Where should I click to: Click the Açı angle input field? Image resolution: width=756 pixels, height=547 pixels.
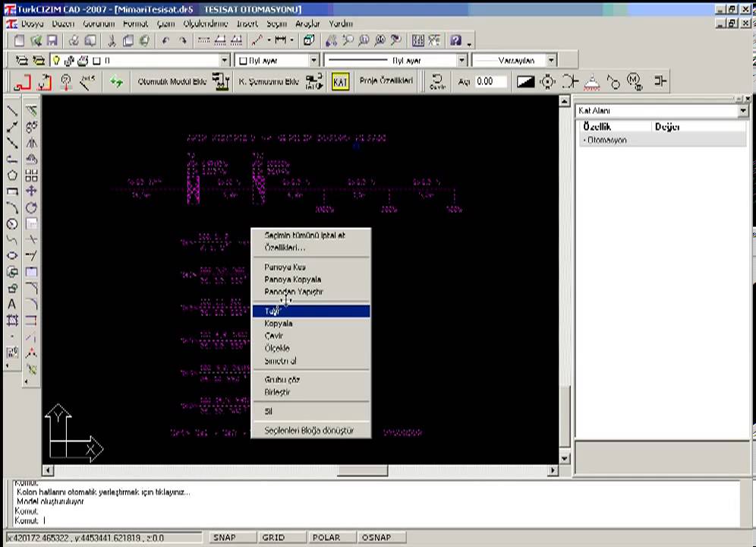(x=491, y=81)
